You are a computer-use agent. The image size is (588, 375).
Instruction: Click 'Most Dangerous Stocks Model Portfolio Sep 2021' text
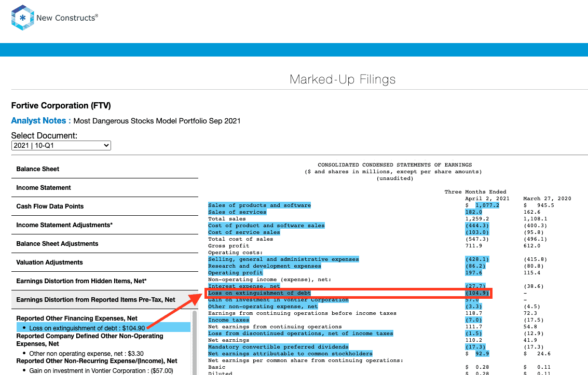coord(157,121)
